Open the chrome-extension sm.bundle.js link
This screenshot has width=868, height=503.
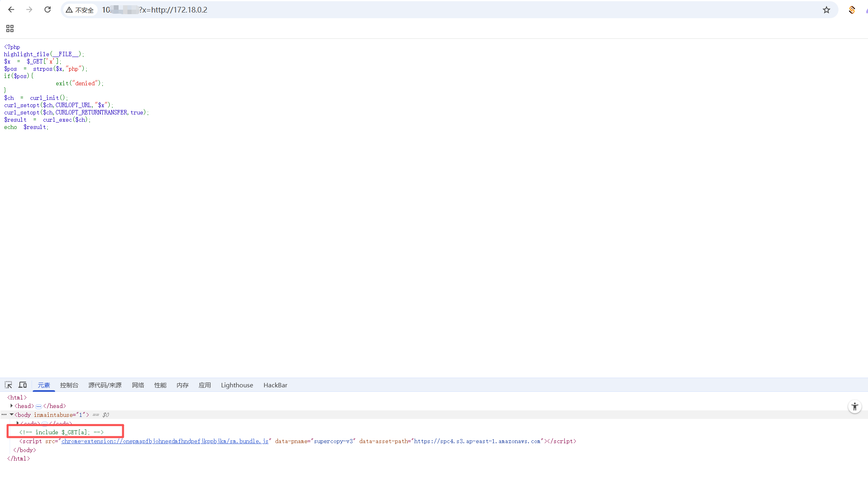click(x=165, y=441)
